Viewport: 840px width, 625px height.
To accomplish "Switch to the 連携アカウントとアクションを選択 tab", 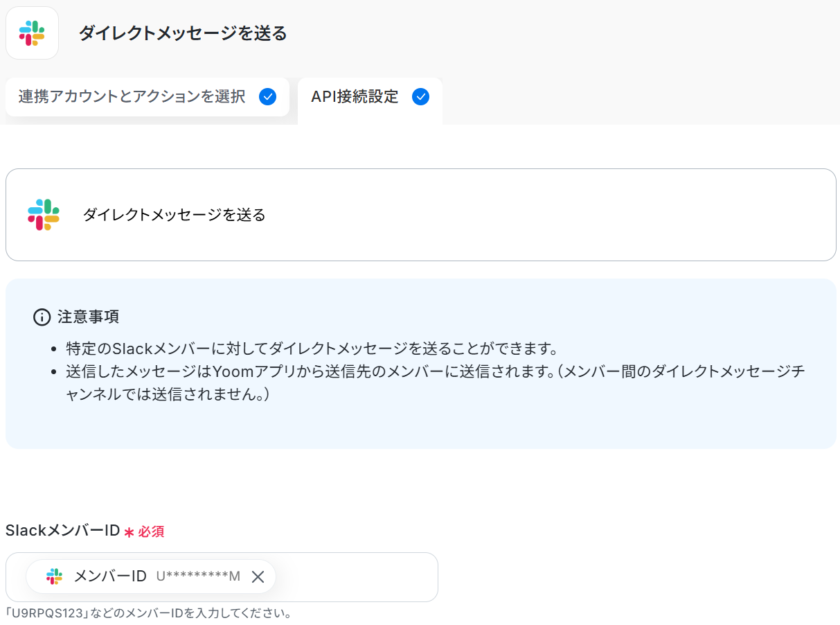I will pos(132,96).
